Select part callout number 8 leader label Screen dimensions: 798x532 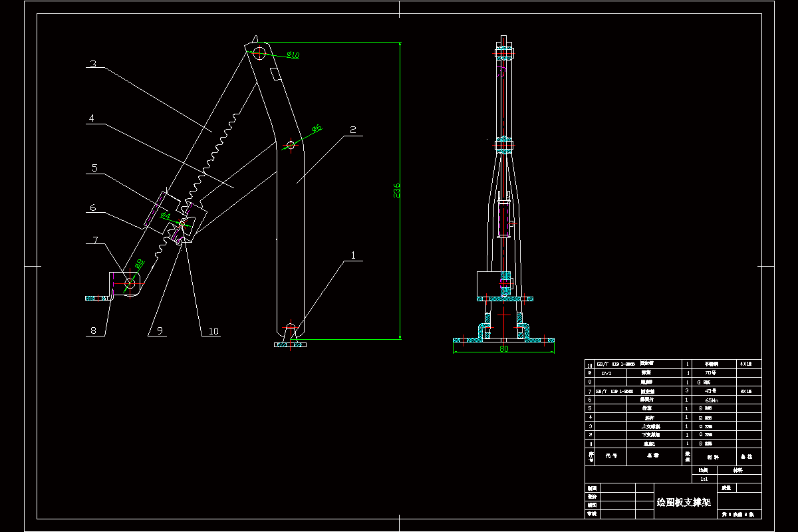pos(92,331)
